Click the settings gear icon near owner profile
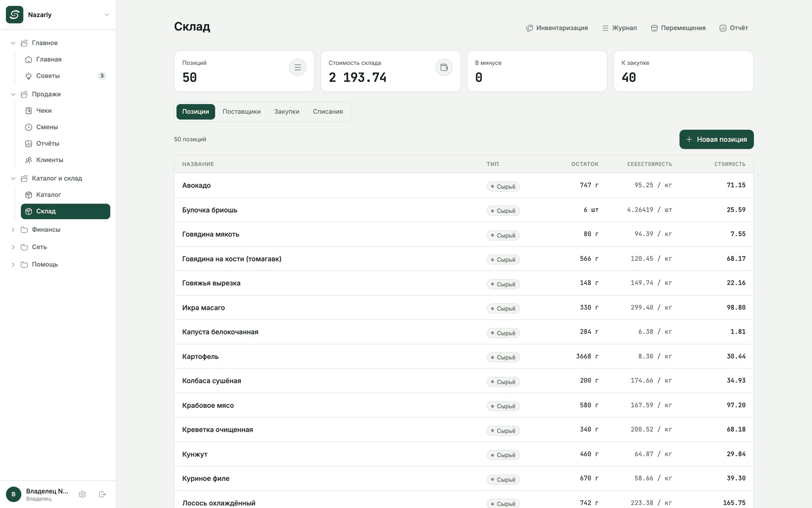 click(x=82, y=494)
